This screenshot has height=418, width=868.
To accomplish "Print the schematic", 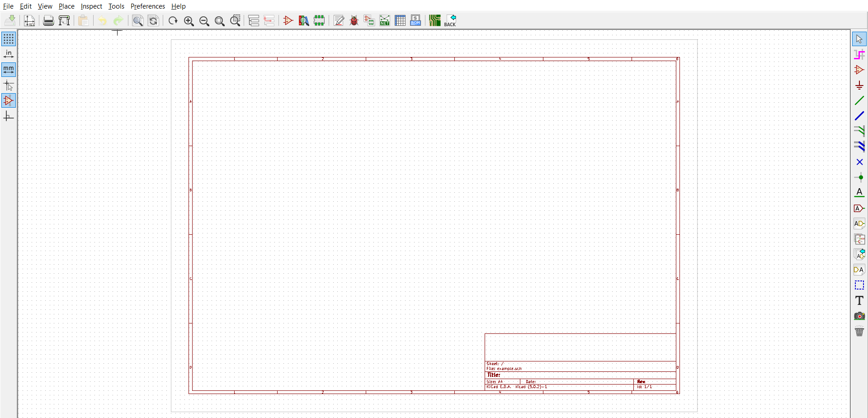I will pyautogui.click(x=48, y=20).
